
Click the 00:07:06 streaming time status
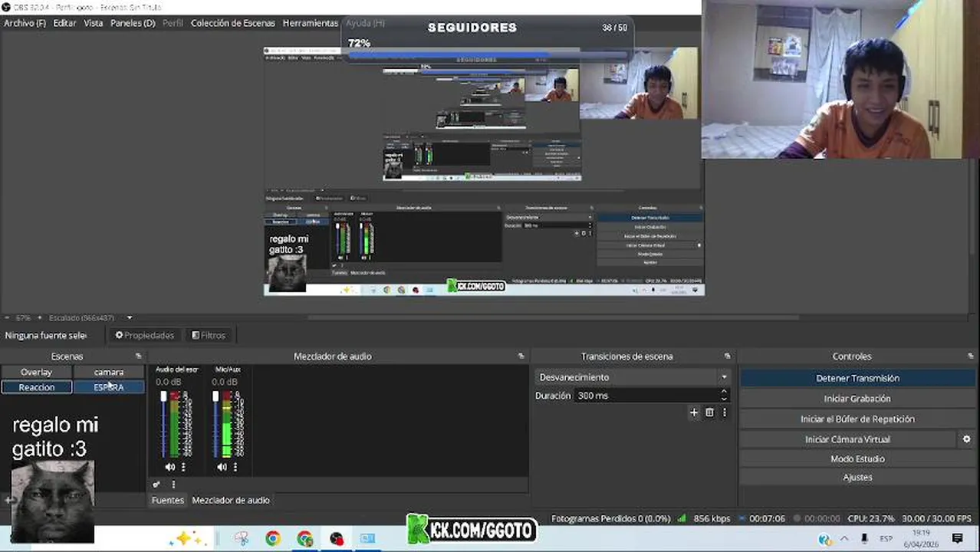click(767, 518)
